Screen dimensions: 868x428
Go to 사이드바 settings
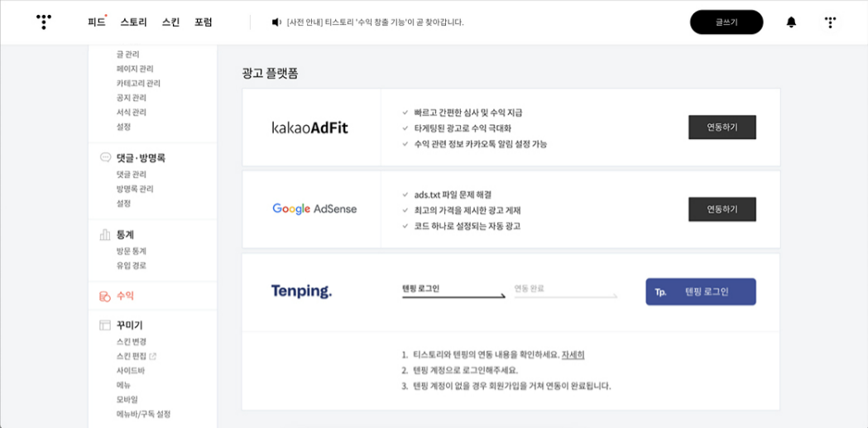[130, 370]
